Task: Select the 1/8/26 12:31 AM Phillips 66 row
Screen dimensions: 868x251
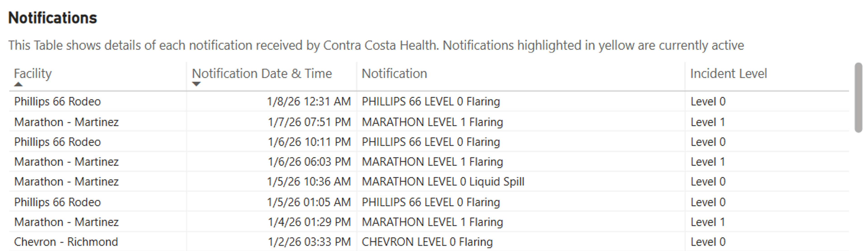Action: [x=429, y=101]
